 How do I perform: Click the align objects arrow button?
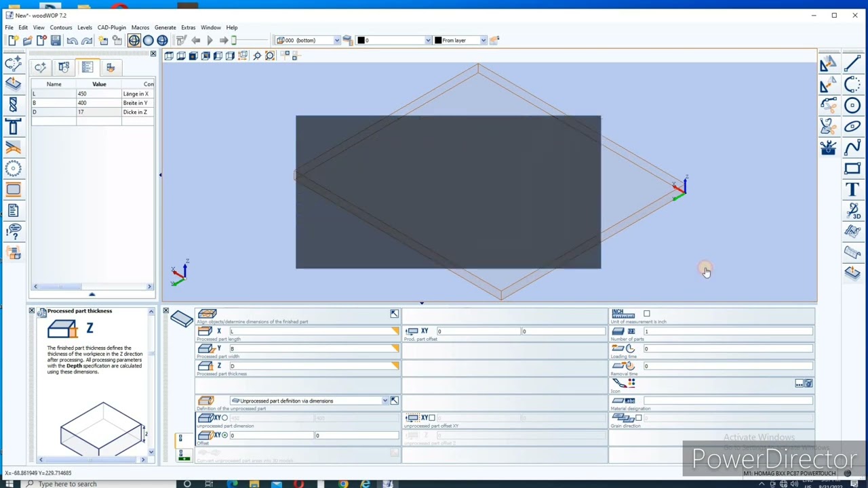click(x=394, y=314)
